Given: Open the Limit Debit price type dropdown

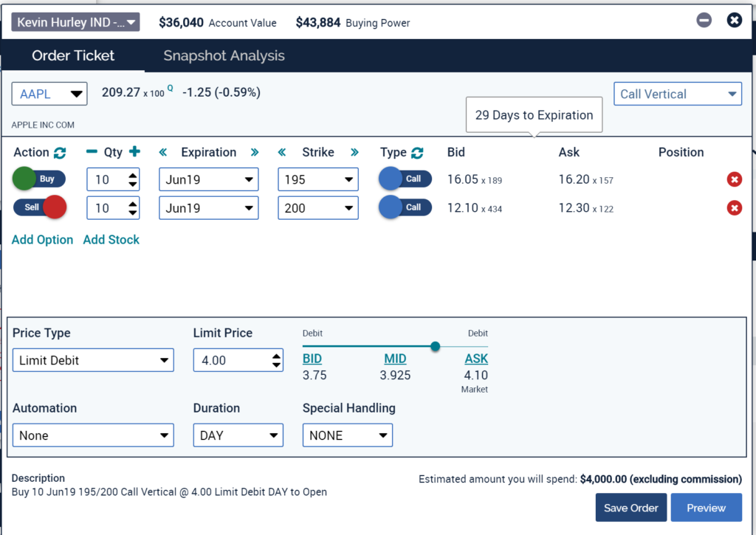Looking at the screenshot, I should click(93, 360).
